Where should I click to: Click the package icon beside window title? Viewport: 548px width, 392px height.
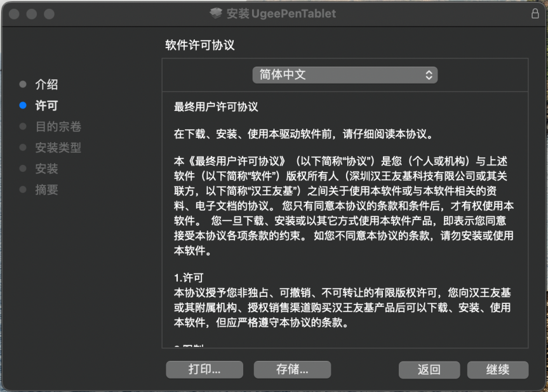[x=216, y=13]
